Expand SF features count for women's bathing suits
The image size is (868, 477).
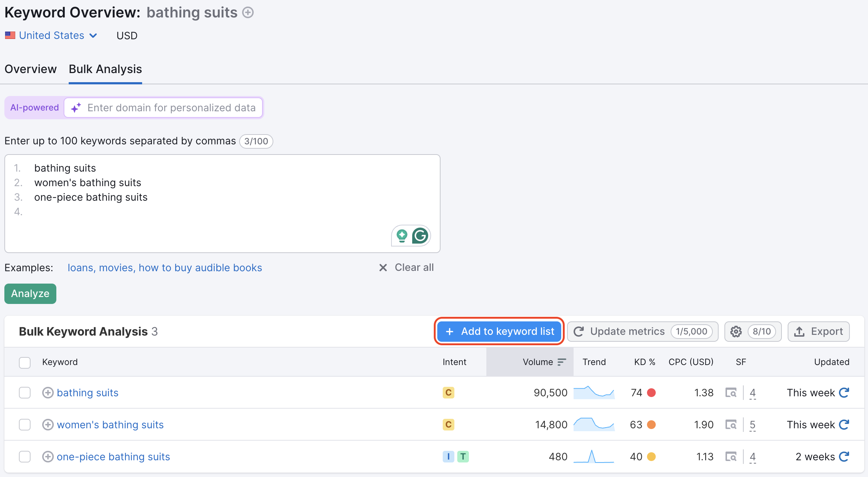[x=753, y=425]
